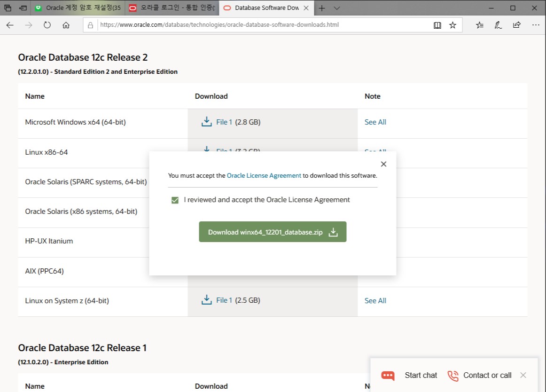Open the browser settings and more menu

536,25
